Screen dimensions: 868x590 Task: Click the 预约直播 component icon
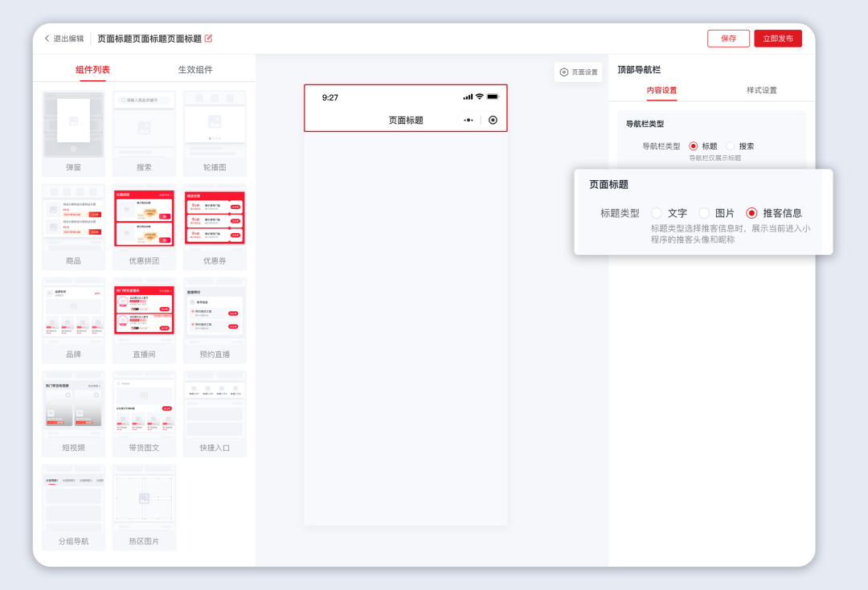(x=215, y=312)
